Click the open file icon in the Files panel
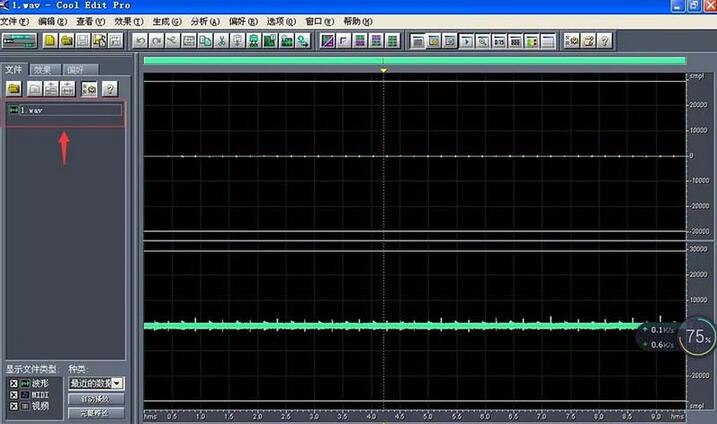 14,89
